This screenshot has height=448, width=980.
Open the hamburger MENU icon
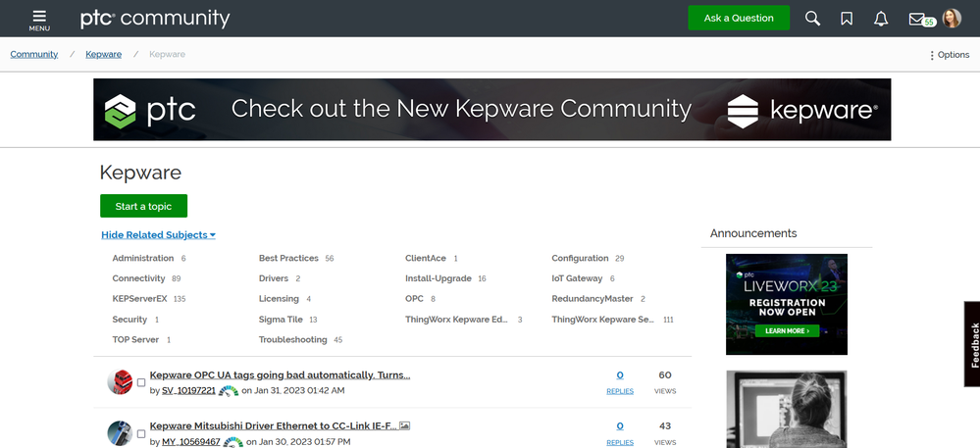[x=39, y=20]
